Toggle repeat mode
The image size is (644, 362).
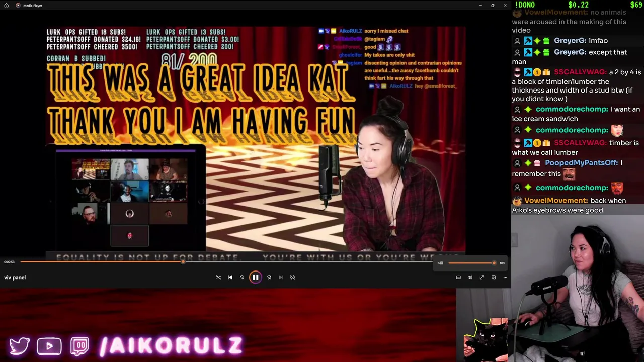(x=293, y=277)
